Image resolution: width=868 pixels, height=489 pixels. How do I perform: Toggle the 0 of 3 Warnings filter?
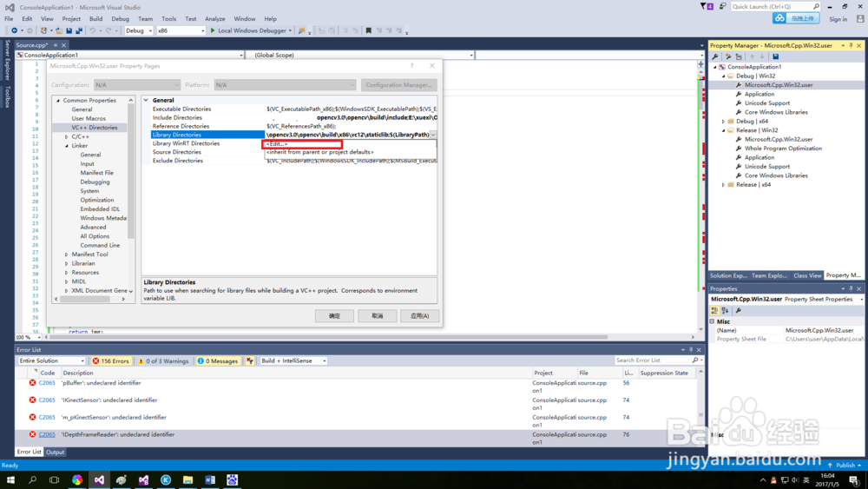pos(163,361)
